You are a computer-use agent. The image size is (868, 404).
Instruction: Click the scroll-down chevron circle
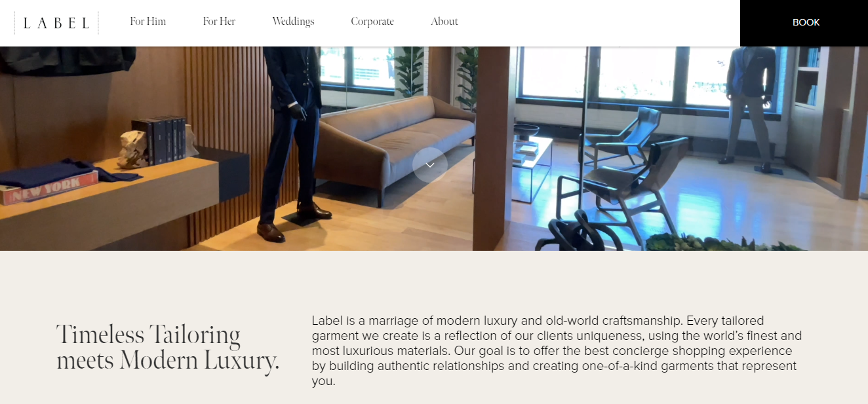click(x=430, y=165)
